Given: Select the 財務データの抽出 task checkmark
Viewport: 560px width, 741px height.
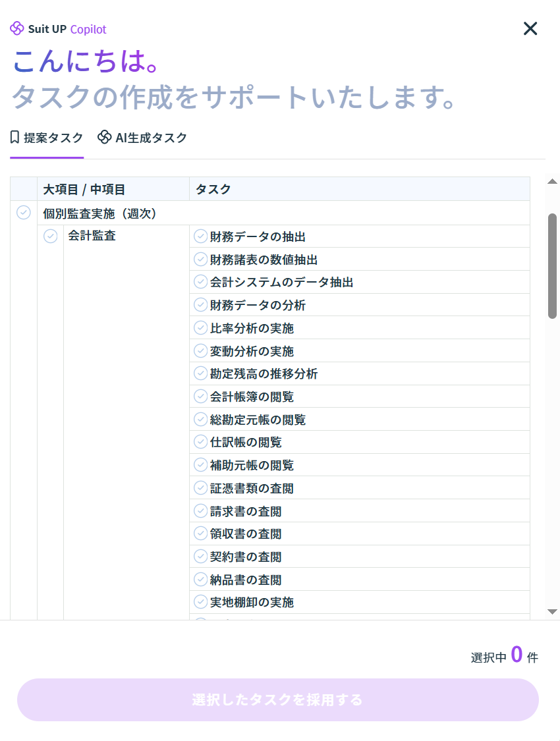Looking at the screenshot, I should point(200,236).
